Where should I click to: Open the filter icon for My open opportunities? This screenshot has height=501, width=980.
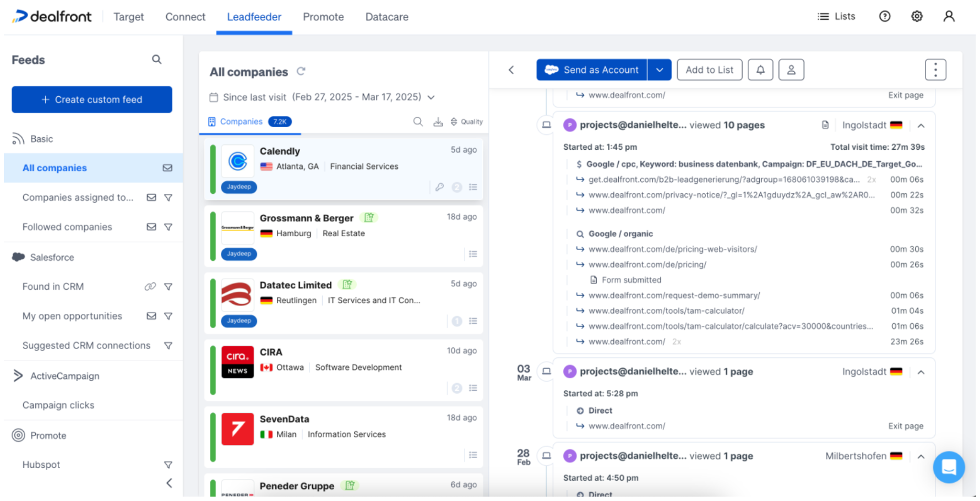[168, 316]
